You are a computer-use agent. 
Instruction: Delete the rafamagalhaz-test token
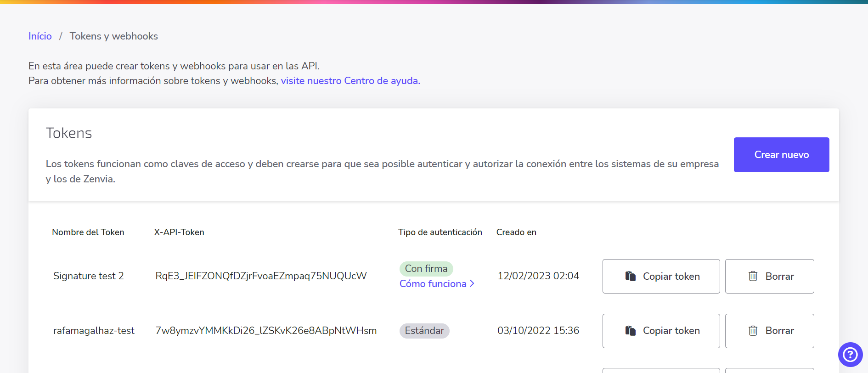[769, 331]
